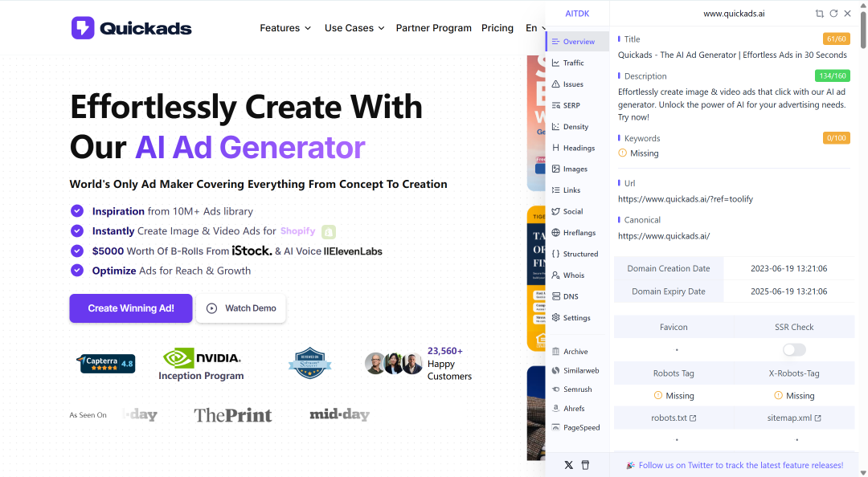
Task: Click the Missing status under Robots Tag
Action: point(674,396)
